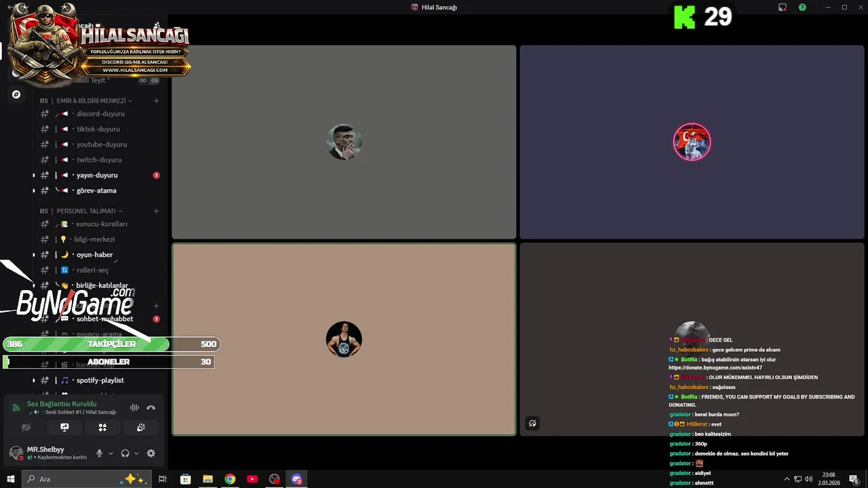Open the Discover servers compass icon
The height and width of the screenshot is (488, 868).
pyautogui.click(x=16, y=94)
